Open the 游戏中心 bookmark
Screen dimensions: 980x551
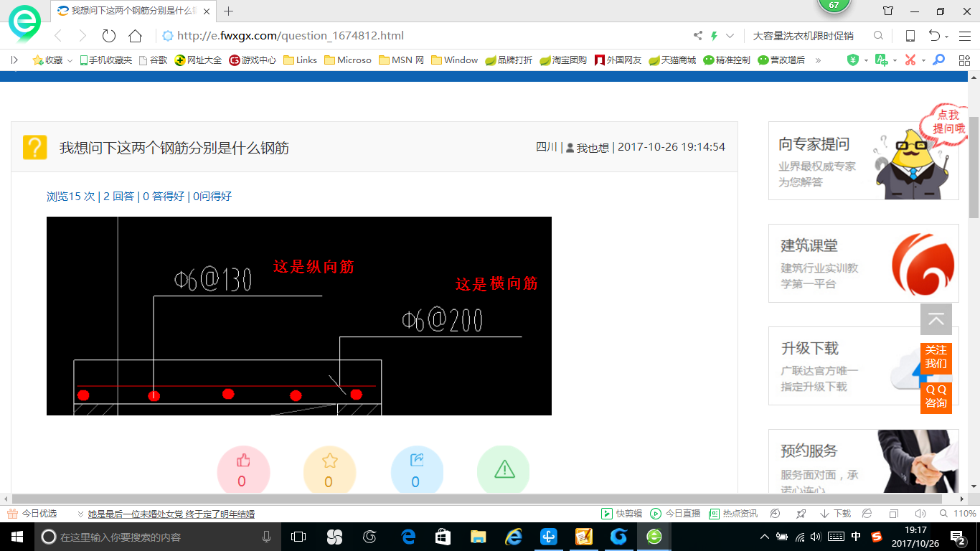click(253, 60)
